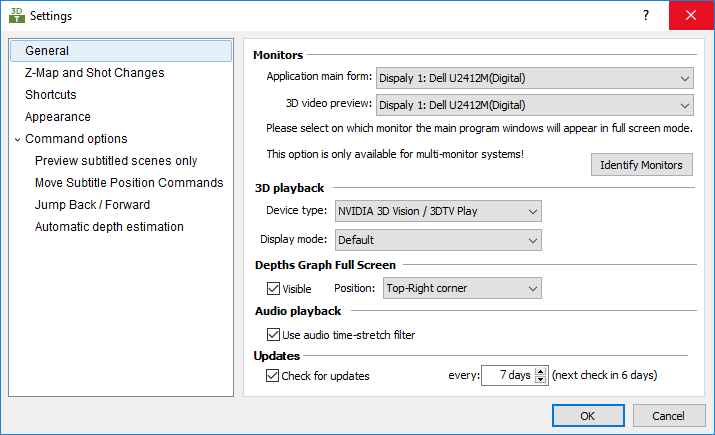Screen dimensions: 715x435
Task: Click the update interval days input field
Action: pos(508,376)
